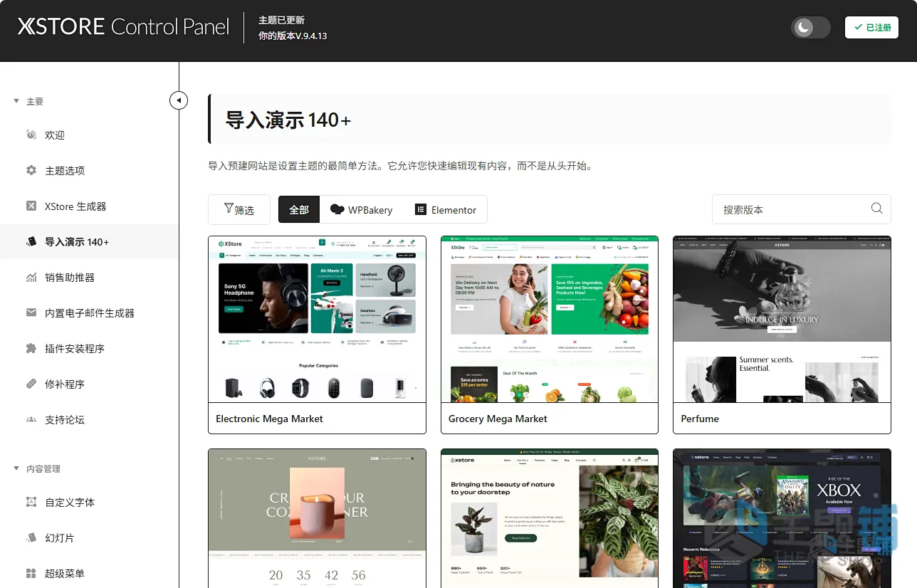Open the candle countdown demo thumbnail
The width and height of the screenshot is (917, 588).
tap(317, 518)
